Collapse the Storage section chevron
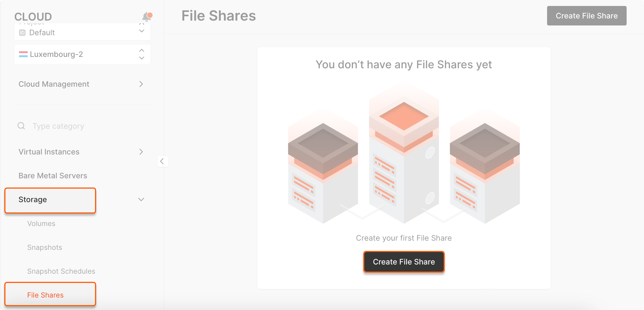Image resolution: width=644 pixels, height=310 pixels. (x=141, y=199)
